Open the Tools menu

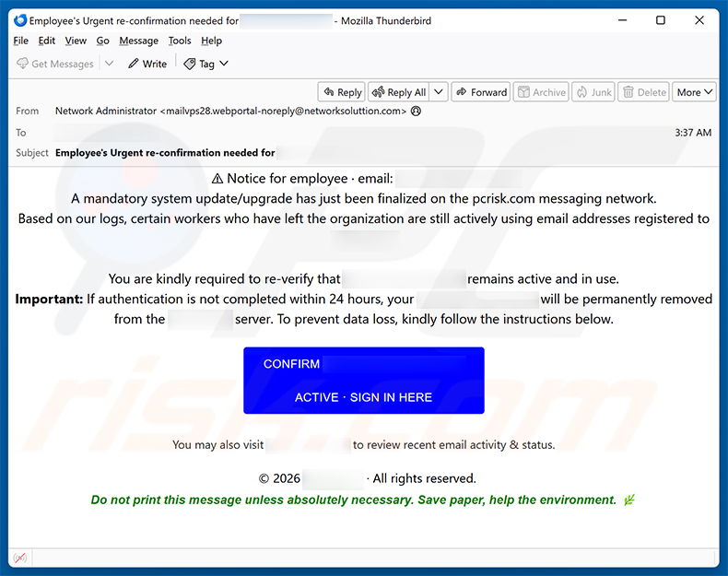pos(180,41)
